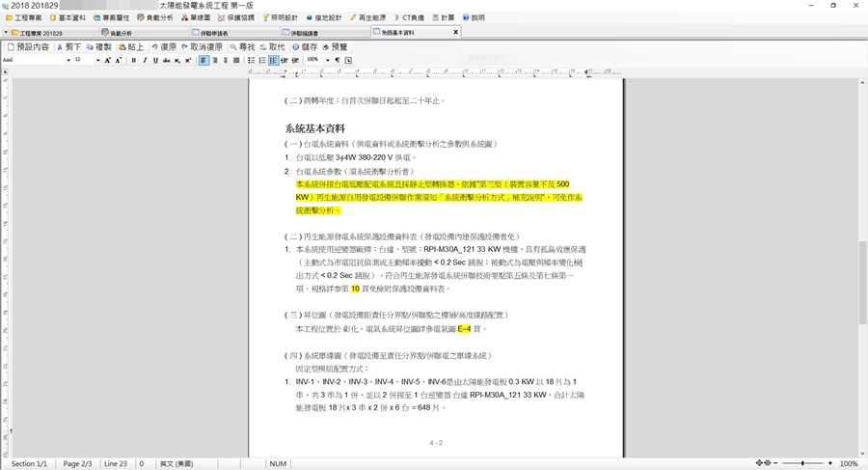The height and width of the screenshot is (470, 868).
Task: Open 預覽 (print preview)
Action: tap(336, 47)
